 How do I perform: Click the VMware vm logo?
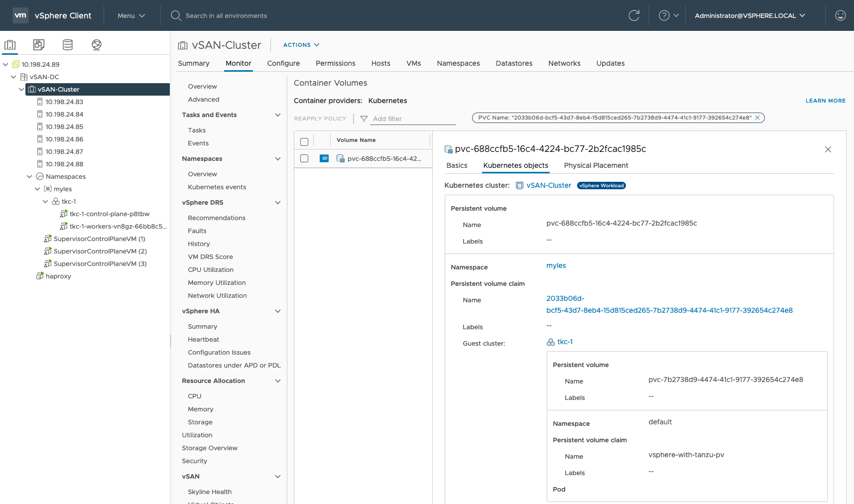tap(20, 15)
